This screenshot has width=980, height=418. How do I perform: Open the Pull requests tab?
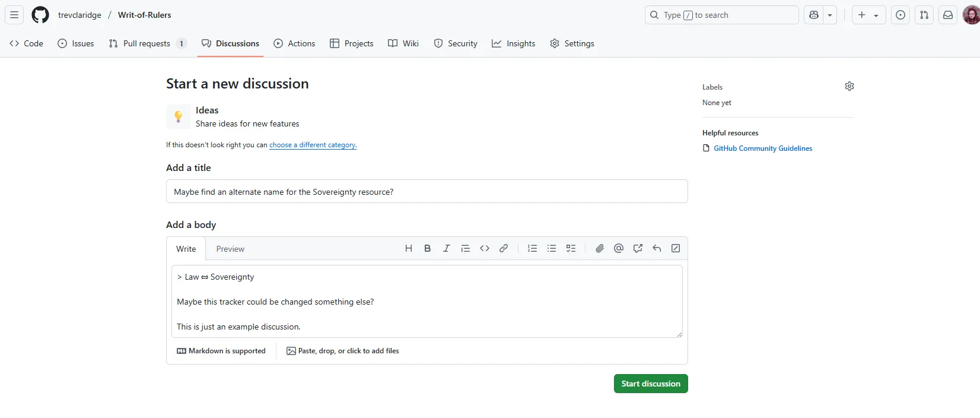(x=147, y=44)
